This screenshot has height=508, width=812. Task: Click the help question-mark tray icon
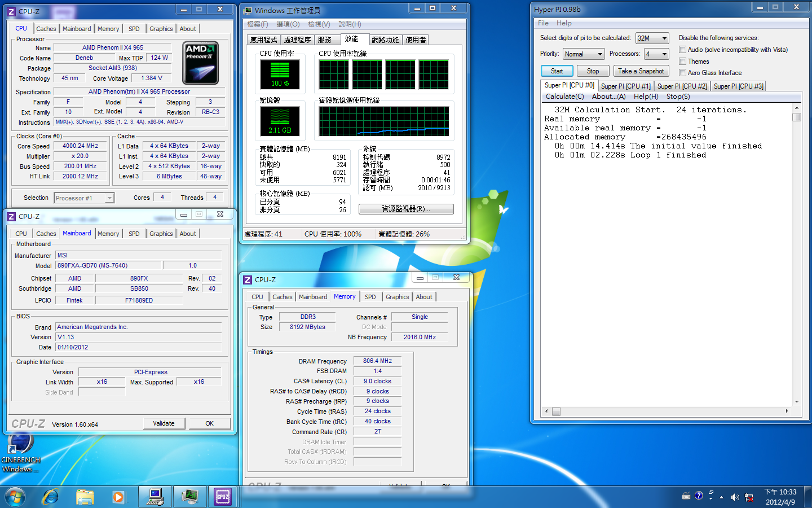tap(699, 496)
